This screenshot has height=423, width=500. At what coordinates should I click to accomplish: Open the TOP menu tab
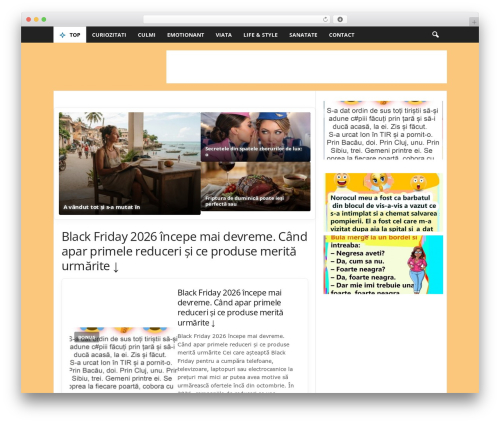tap(70, 35)
